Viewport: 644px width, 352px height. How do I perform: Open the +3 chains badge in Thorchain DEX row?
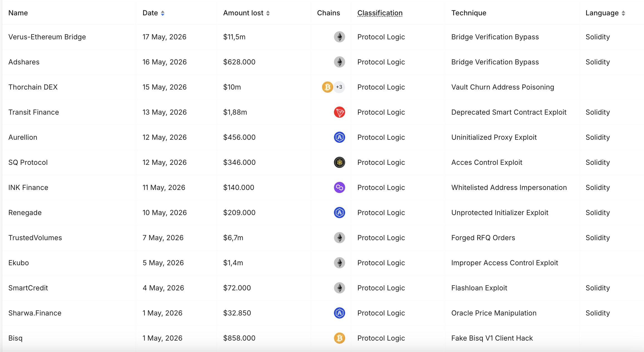click(339, 87)
